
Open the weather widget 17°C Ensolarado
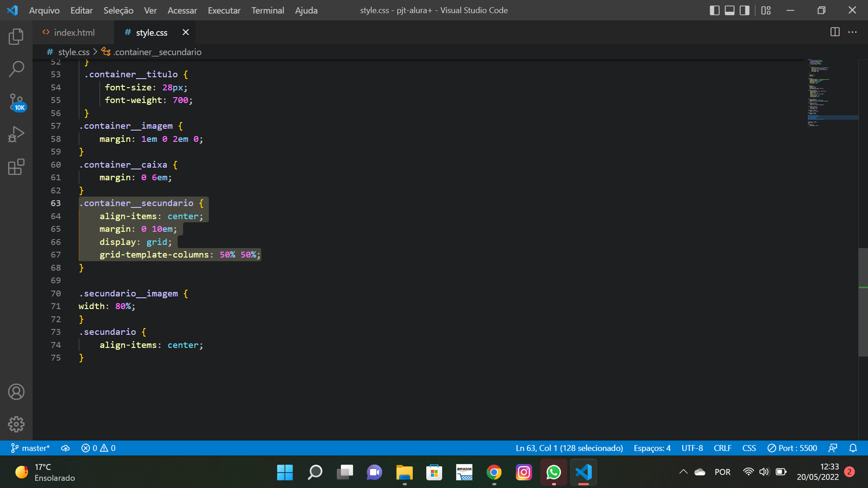point(45,473)
